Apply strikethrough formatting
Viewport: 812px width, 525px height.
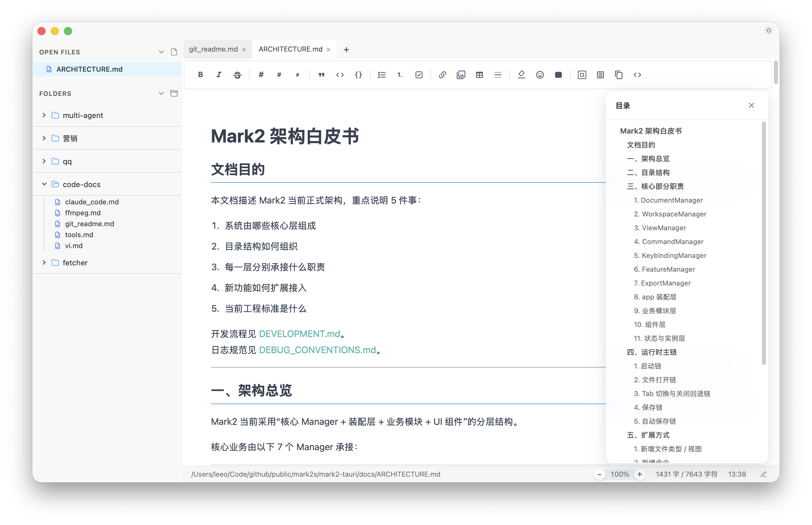point(237,75)
